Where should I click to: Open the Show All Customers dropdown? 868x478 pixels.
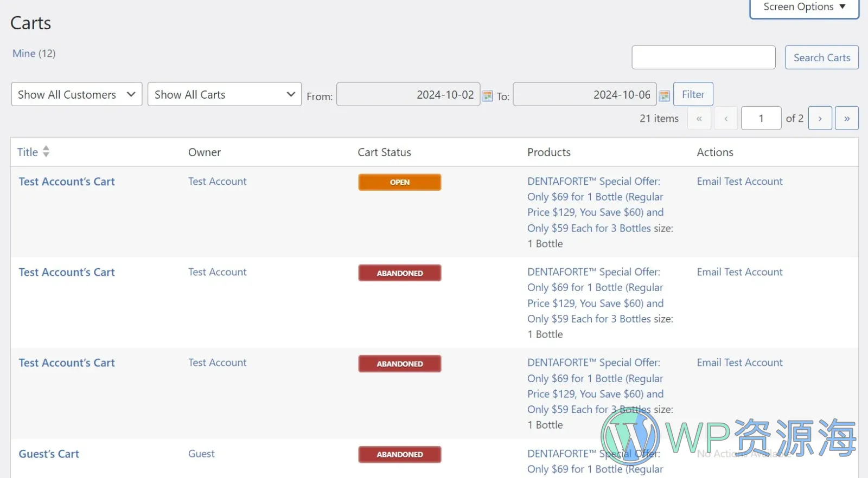click(x=76, y=94)
